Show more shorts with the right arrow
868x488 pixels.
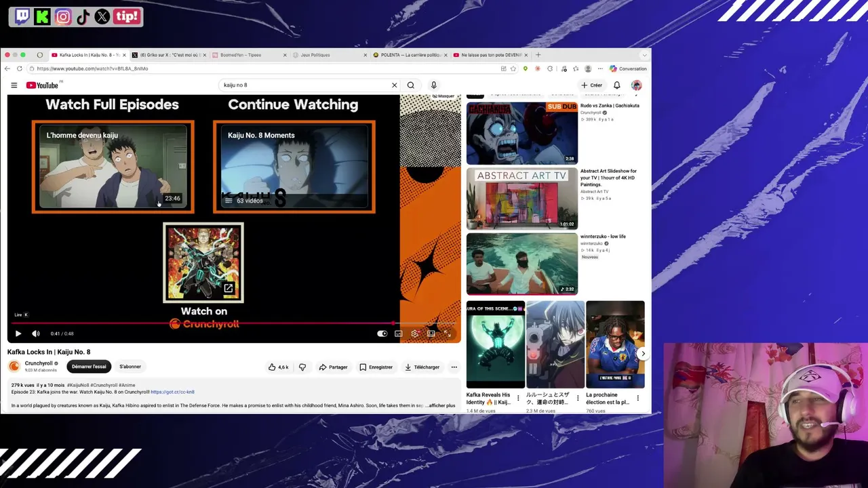pyautogui.click(x=643, y=354)
